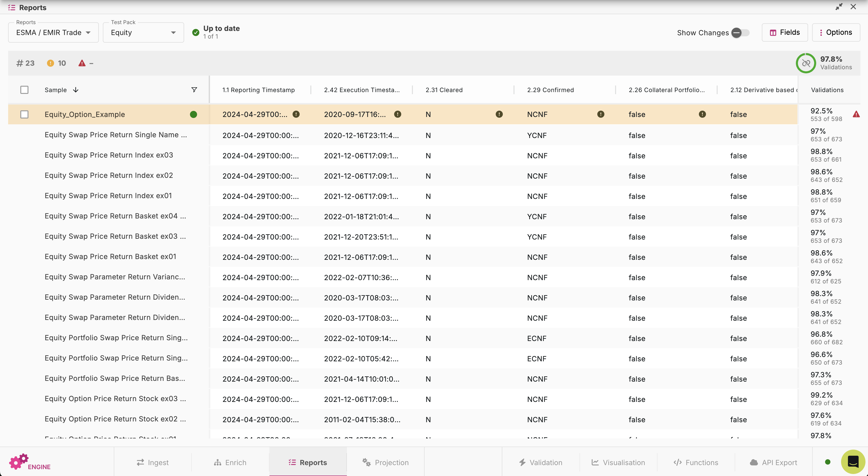Viewport: 868px width, 476px height.
Task: Open the Test Pack Equity dropdown
Action: [143, 32]
